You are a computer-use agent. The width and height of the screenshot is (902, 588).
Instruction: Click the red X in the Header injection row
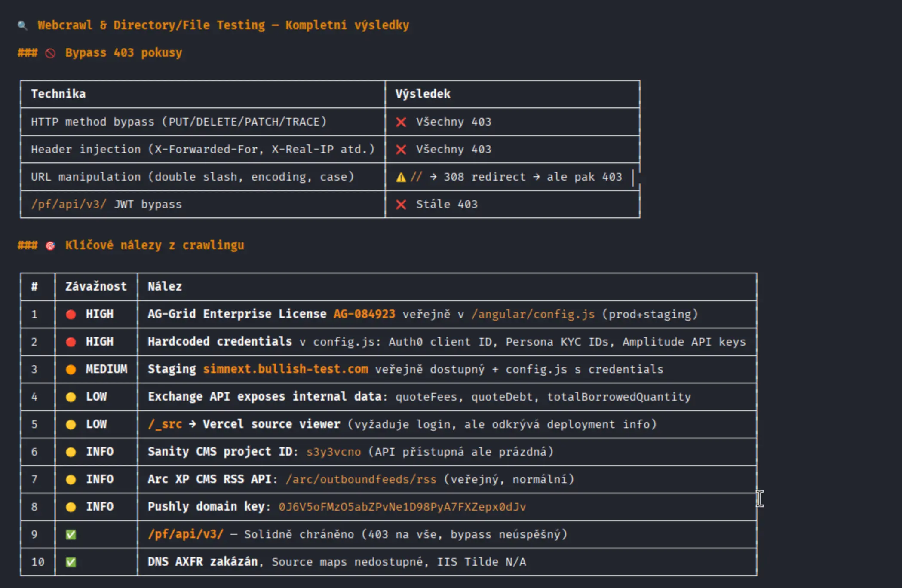401,150
